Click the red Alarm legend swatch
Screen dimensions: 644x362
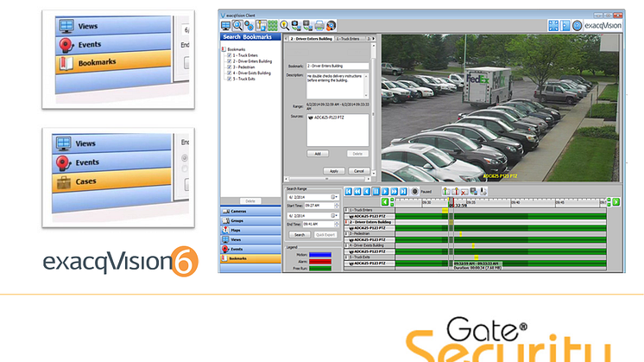pyautogui.click(x=320, y=261)
